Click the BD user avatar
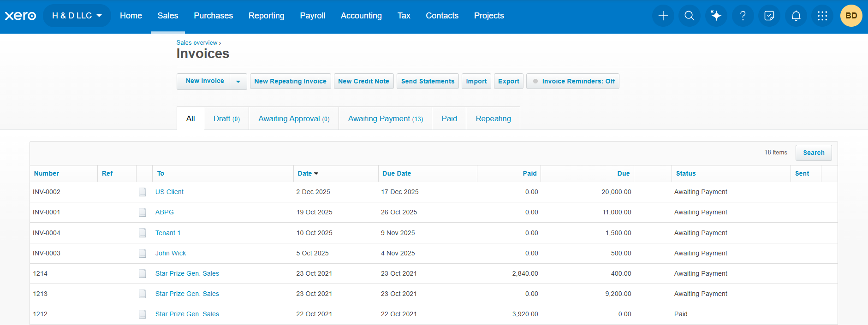The image size is (868, 325). coord(851,16)
